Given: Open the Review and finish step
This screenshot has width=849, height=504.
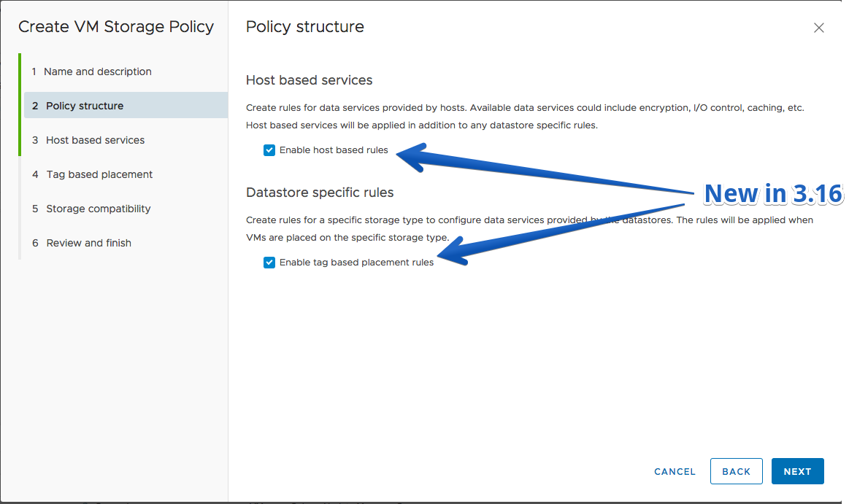Looking at the screenshot, I should tap(126, 243).
